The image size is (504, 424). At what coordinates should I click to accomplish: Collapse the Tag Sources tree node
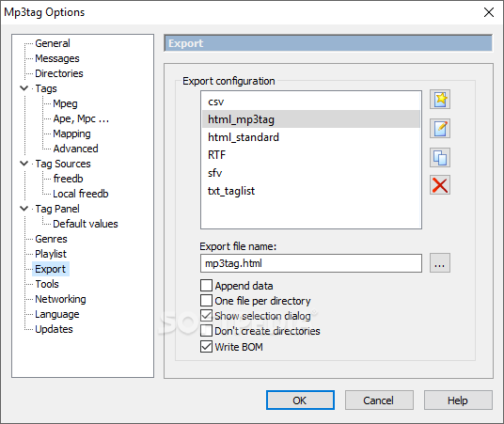[24, 164]
